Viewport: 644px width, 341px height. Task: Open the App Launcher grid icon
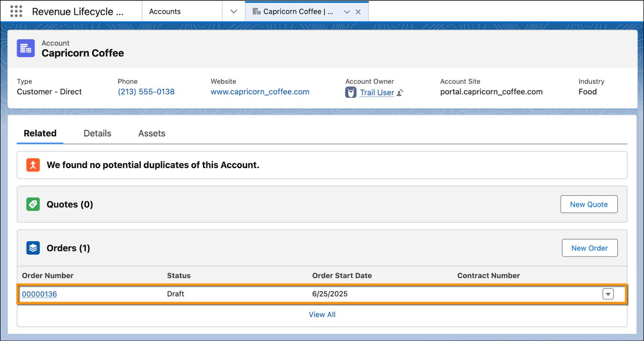pos(16,11)
